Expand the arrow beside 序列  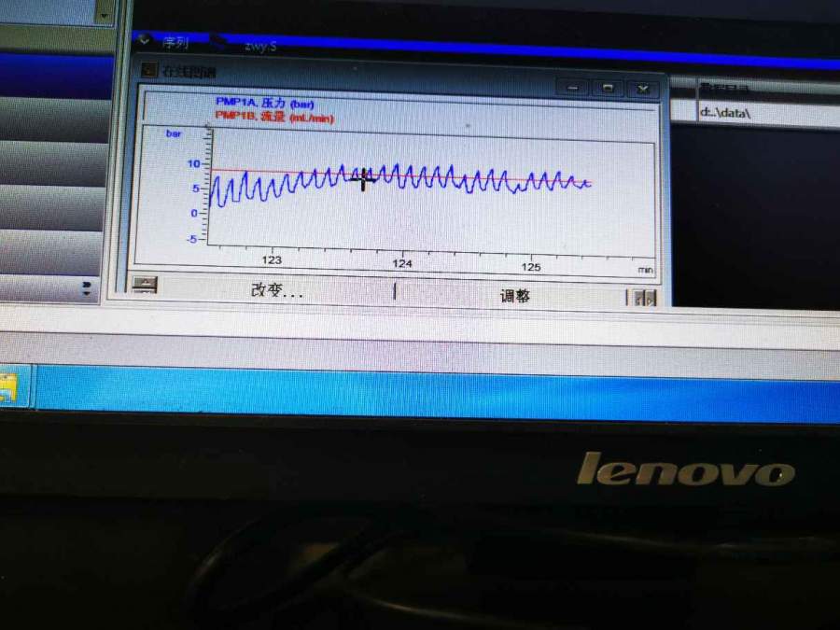pyautogui.click(x=144, y=39)
